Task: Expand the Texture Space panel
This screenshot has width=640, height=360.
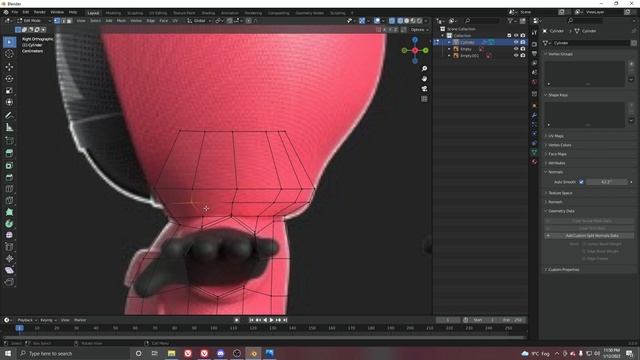Action: [x=560, y=193]
